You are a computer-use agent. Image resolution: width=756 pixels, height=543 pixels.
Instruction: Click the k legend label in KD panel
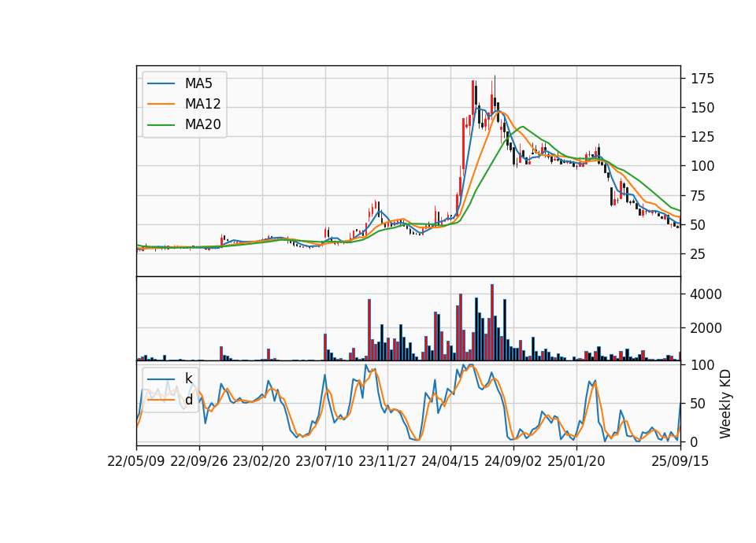188,379
